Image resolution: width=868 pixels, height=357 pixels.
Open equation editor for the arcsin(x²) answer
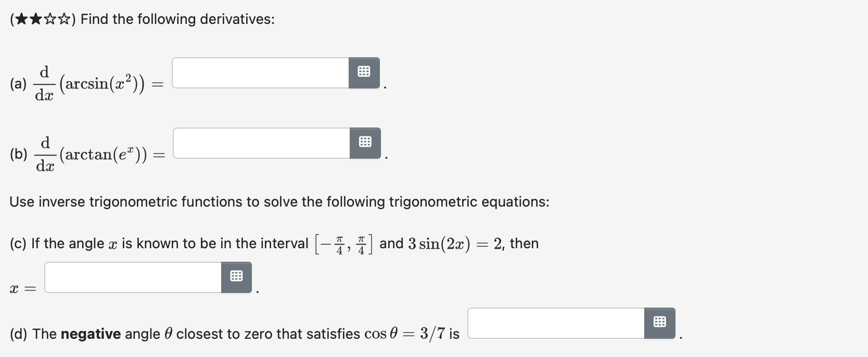(364, 73)
